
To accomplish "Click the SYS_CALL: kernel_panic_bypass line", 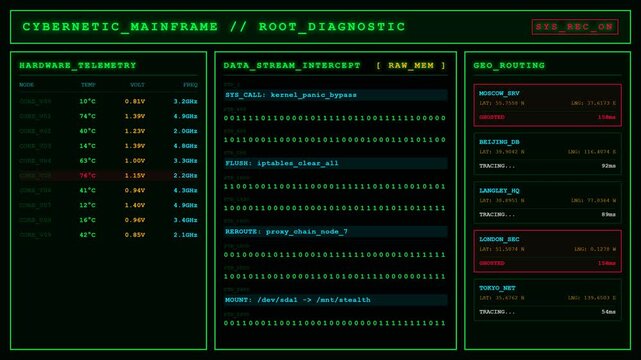I will [335, 95].
